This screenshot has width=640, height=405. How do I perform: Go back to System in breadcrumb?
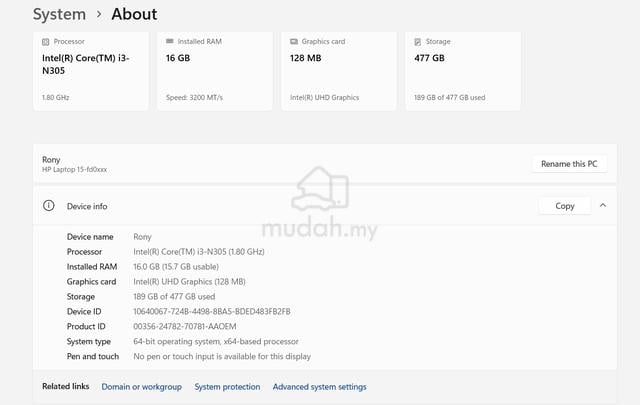pyautogui.click(x=60, y=14)
